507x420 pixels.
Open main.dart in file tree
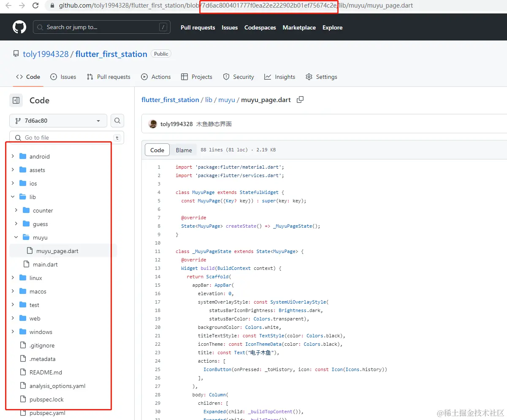pyautogui.click(x=45, y=264)
